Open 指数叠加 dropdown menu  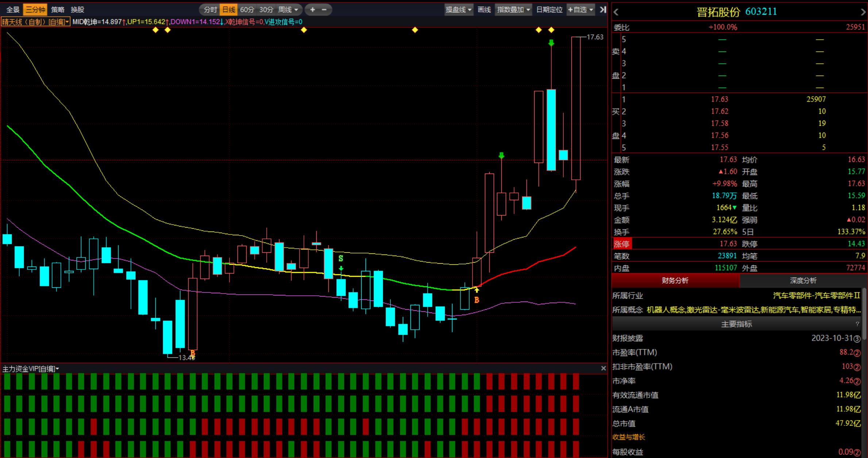(x=513, y=10)
